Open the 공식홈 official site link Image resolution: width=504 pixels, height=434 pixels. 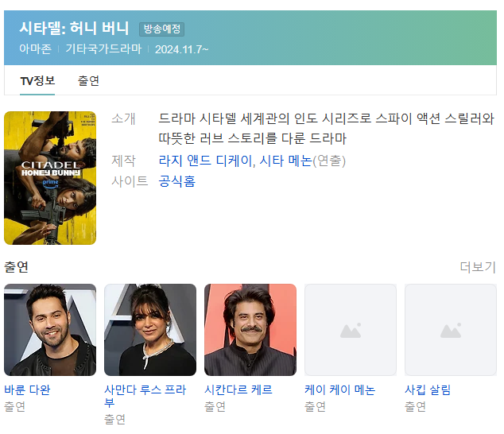click(x=177, y=181)
